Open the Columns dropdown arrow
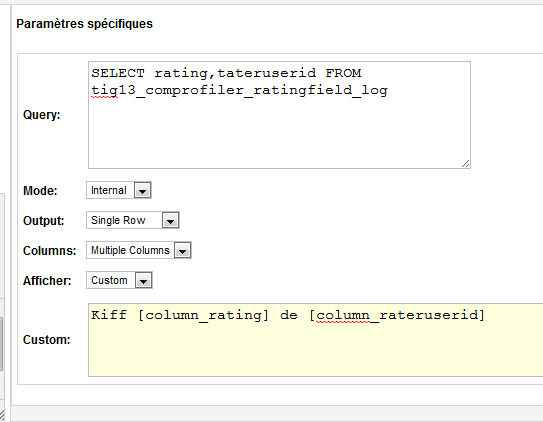The width and height of the screenshot is (543, 422). [183, 251]
